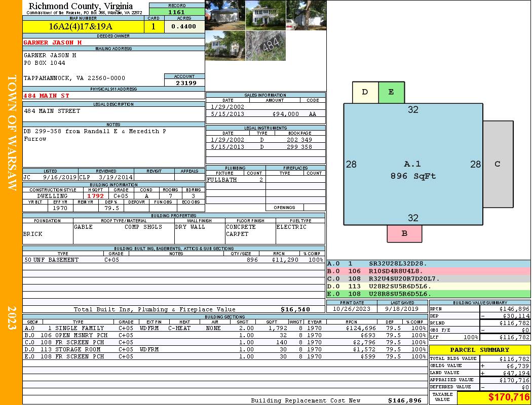Click the acres value 0.4400
This screenshot has height=405, width=532.
184,27
